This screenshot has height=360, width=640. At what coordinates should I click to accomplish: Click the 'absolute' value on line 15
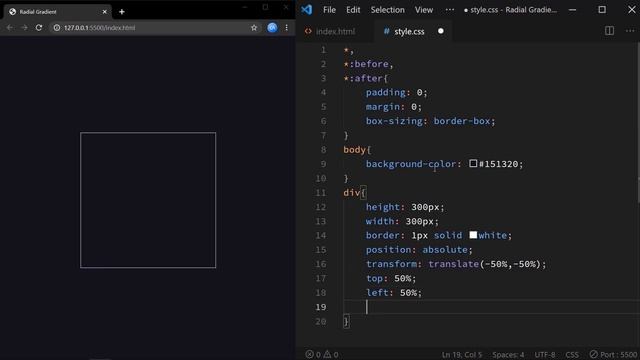pyautogui.click(x=445, y=249)
